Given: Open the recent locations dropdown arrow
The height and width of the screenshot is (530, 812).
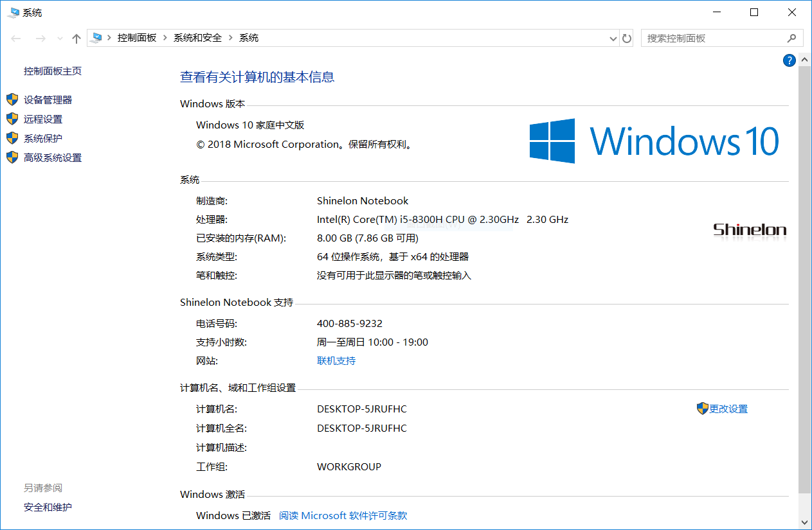Looking at the screenshot, I should (60, 39).
